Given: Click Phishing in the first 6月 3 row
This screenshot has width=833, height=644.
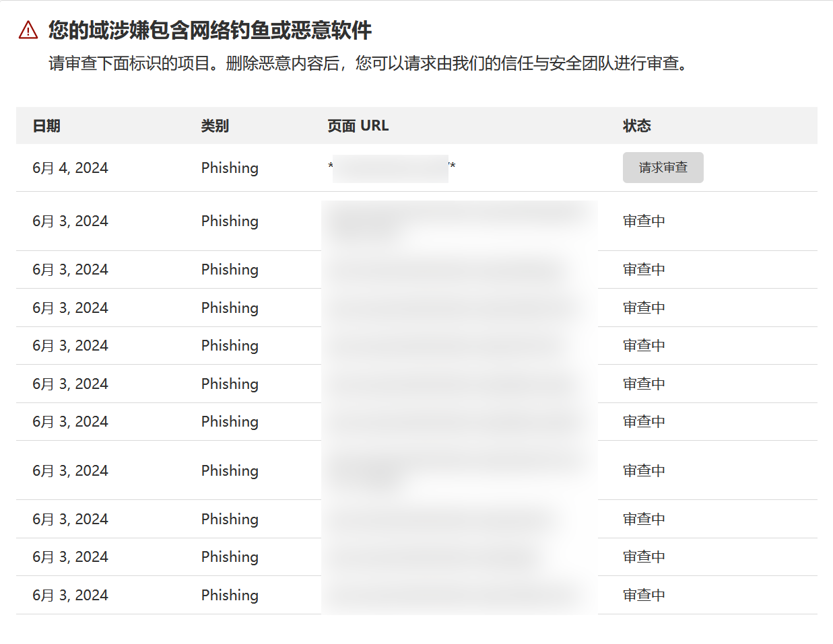Looking at the screenshot, I should (x=230, y=221).
